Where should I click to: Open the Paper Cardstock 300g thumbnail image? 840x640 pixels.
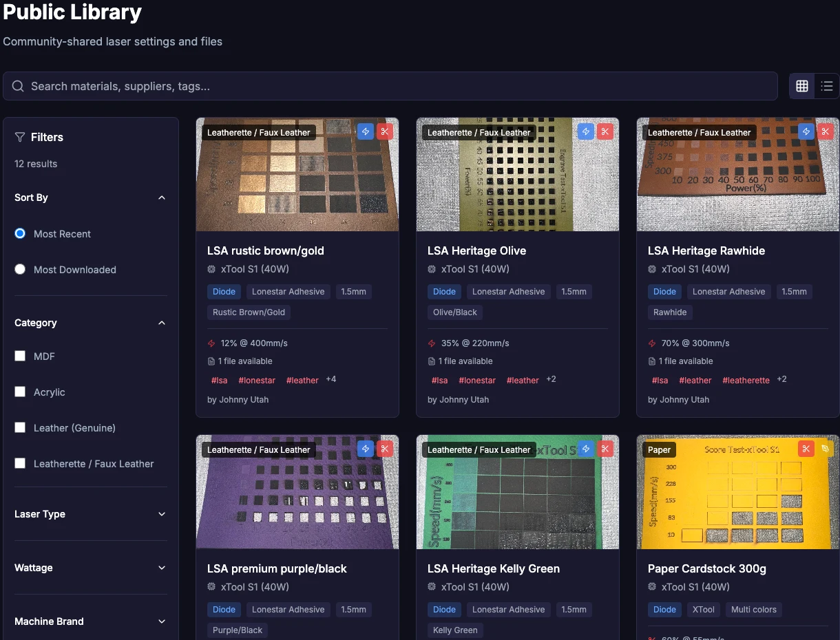click(737, 499)
